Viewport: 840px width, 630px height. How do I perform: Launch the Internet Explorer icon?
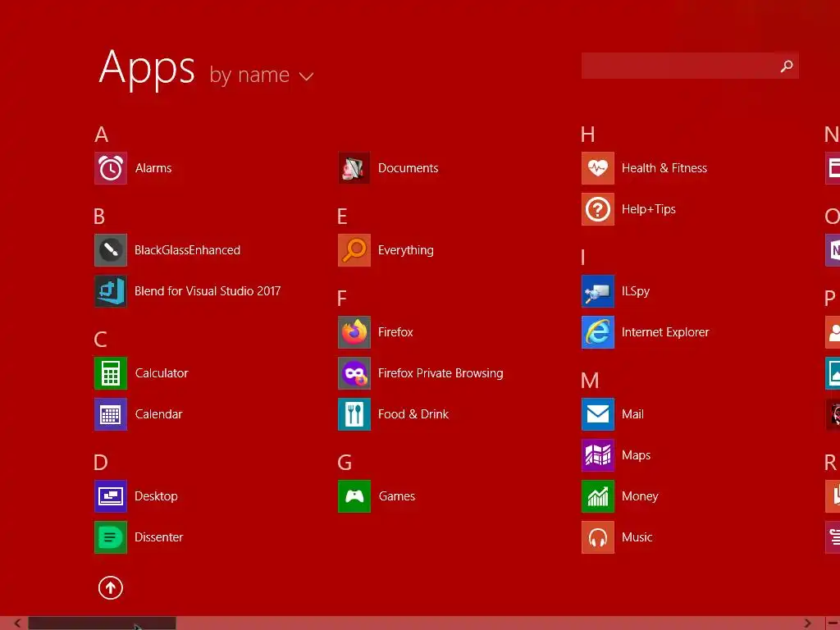coord(598,332)
